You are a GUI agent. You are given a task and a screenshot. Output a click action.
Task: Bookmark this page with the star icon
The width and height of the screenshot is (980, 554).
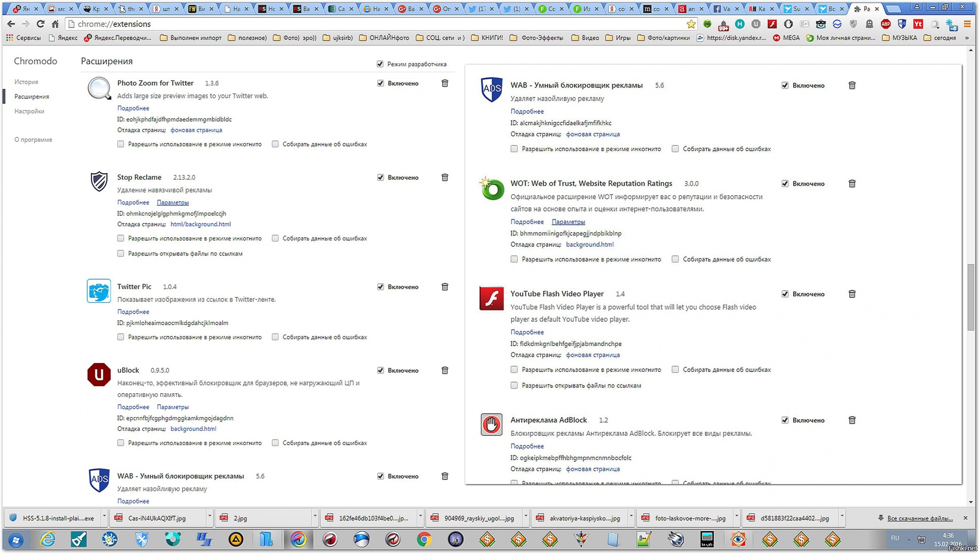tap(691, 24)
